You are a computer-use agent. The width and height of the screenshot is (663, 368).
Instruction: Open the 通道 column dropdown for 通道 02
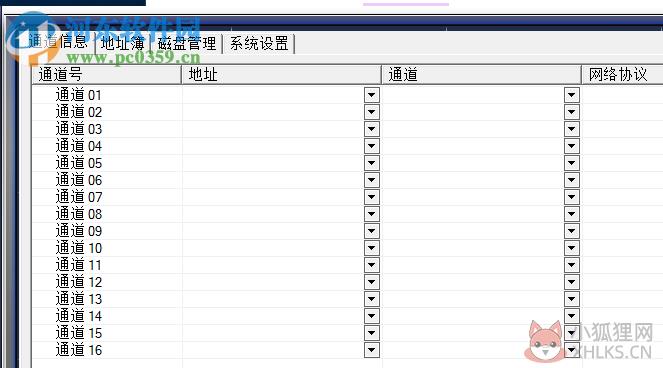click(572, 112)
